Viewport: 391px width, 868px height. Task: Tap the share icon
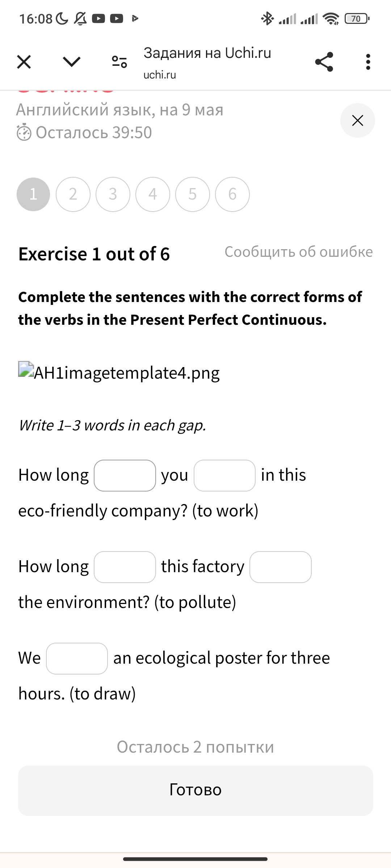(324, 62)
